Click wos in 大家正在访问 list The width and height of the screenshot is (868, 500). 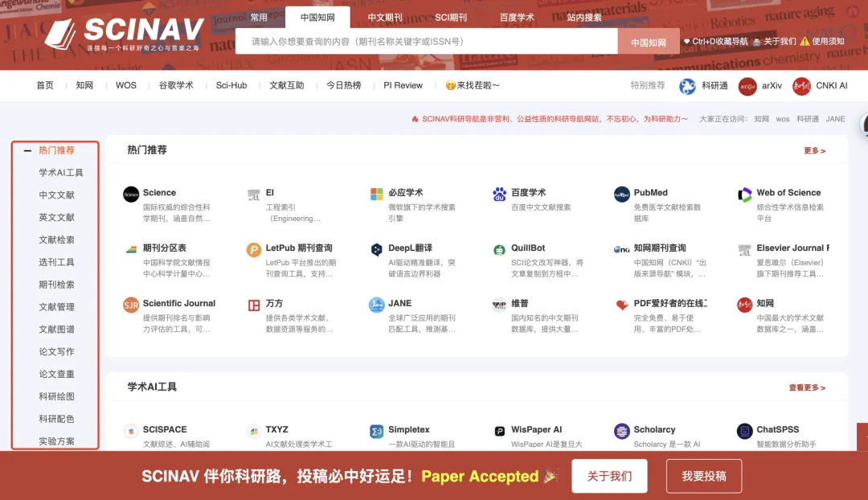click(783, 119)
